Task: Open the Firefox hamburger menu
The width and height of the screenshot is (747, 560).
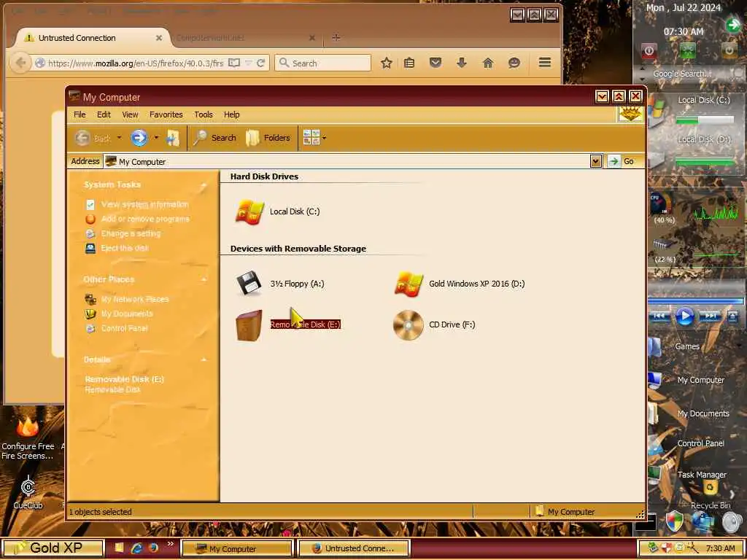Action: (545, 63)
